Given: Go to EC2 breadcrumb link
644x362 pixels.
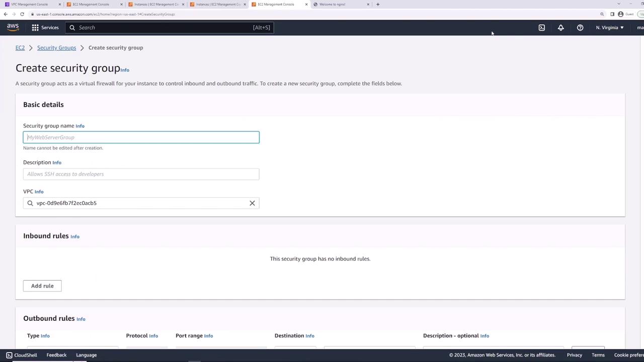Looking at the screenshot, I should coord(20,48).
